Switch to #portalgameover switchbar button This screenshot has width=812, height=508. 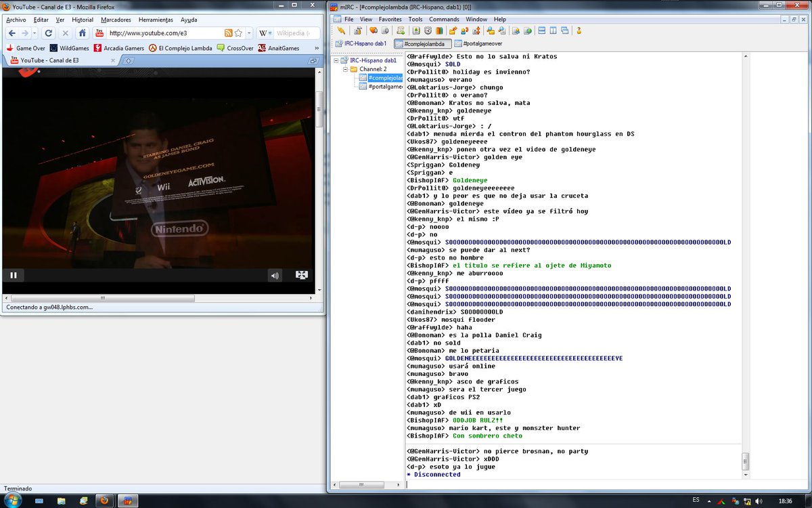[x=478, y=43]
